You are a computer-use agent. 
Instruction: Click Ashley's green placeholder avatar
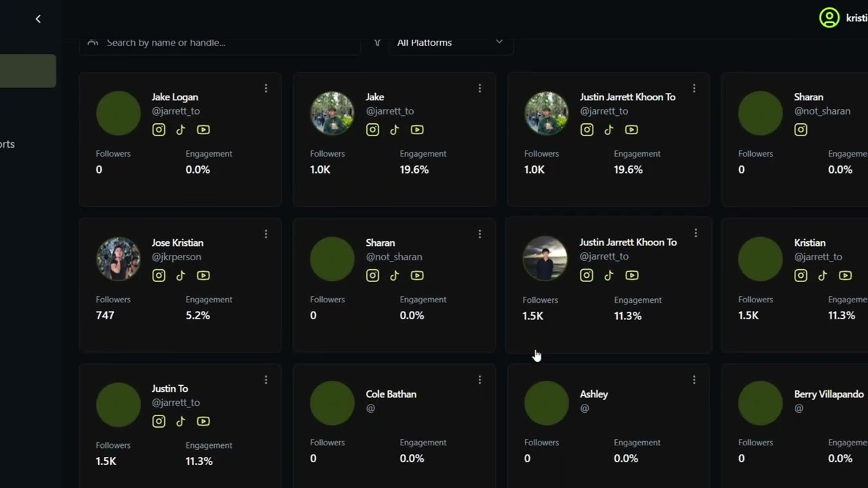(546, 403)
